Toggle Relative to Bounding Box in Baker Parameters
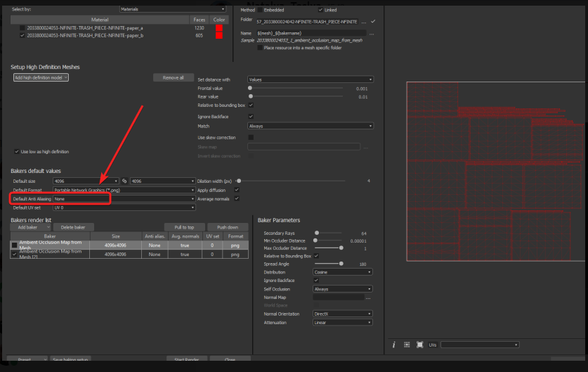 pos(316,256)
